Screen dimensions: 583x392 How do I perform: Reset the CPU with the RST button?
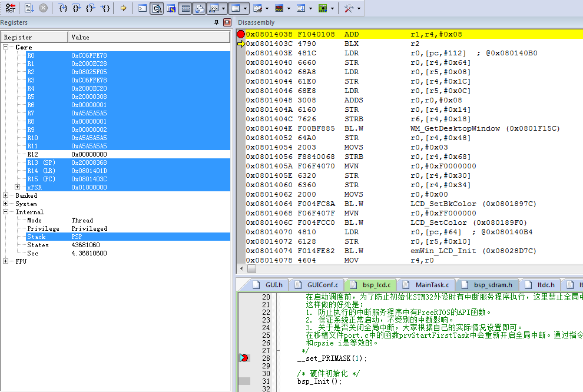tap(11, 8)
